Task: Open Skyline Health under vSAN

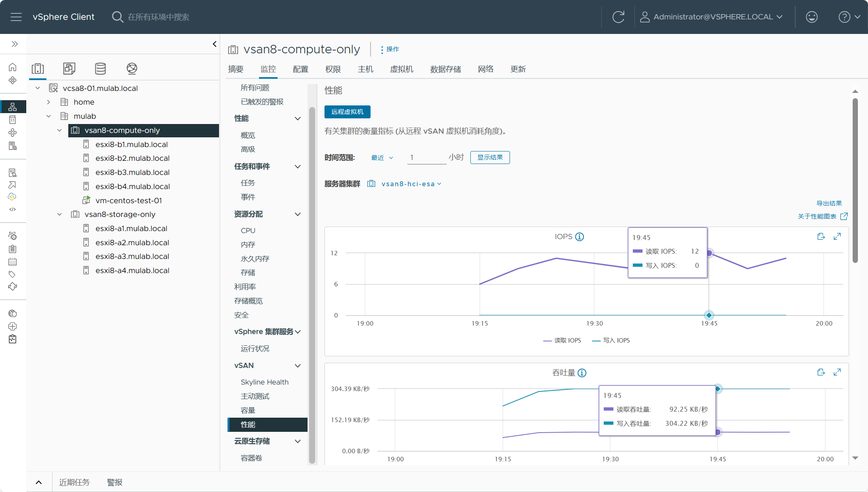Action: 265,382
